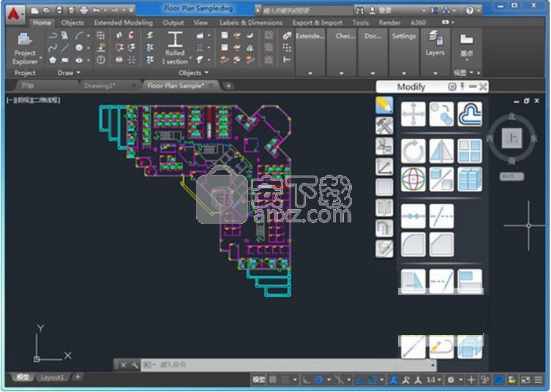Select the Circle draw tool in ribbon
The image size is (551, 392).
click(x=79, y=48)
